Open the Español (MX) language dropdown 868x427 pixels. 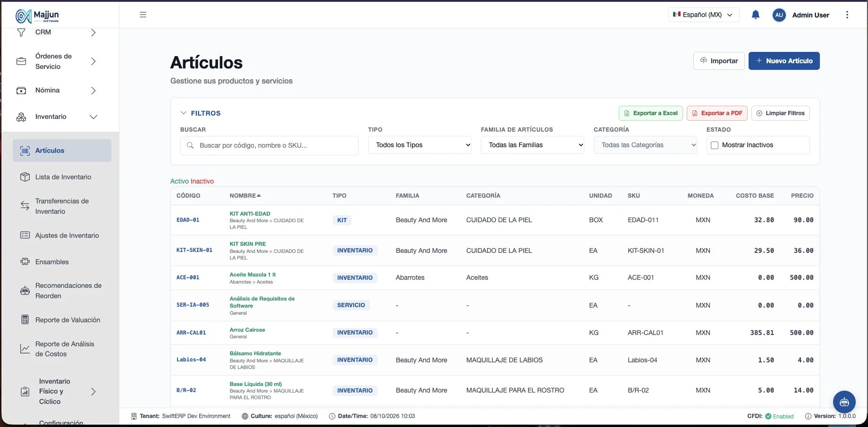[704, 15]
